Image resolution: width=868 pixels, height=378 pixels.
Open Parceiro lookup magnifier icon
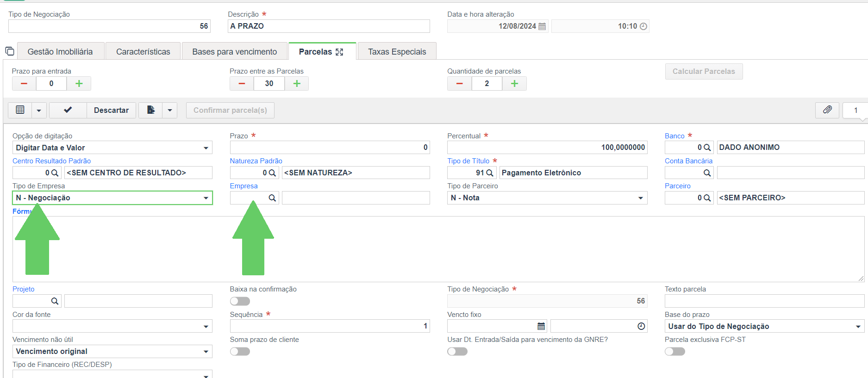[707, 198]
